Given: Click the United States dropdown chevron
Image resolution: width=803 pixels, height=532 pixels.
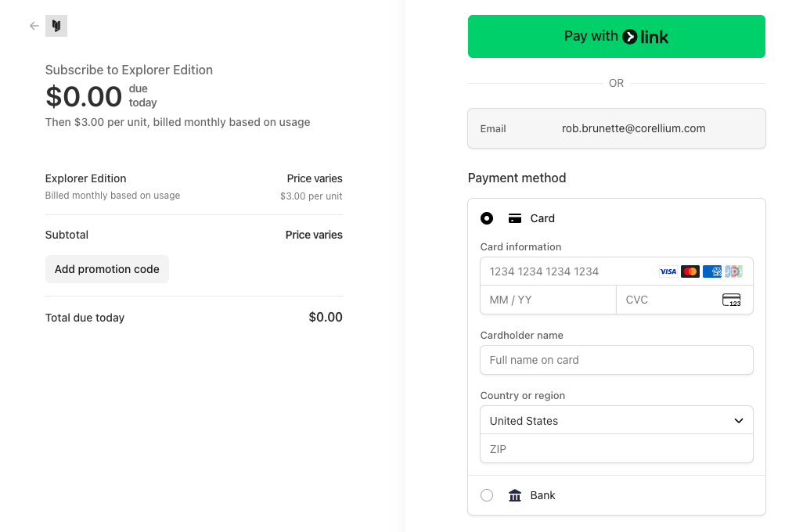Looking at the screenshot, I should point(738,421).
